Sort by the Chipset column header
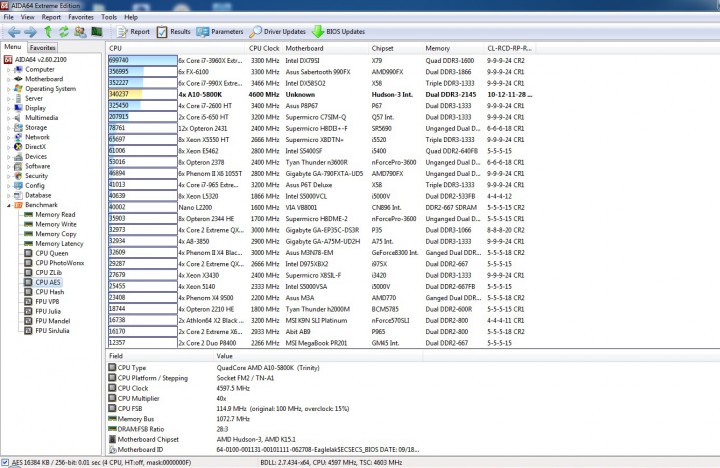The image size is (720, 468). click(x=395, y=48)
